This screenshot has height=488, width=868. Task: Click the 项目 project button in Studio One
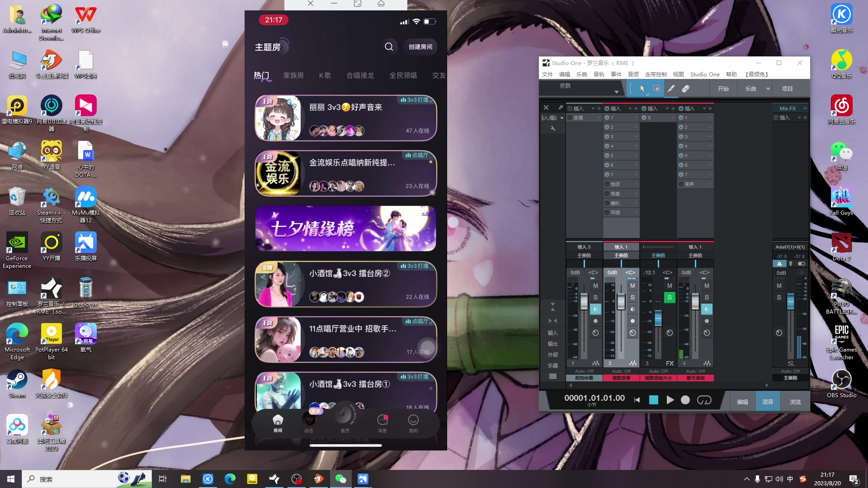click(787, 89)
